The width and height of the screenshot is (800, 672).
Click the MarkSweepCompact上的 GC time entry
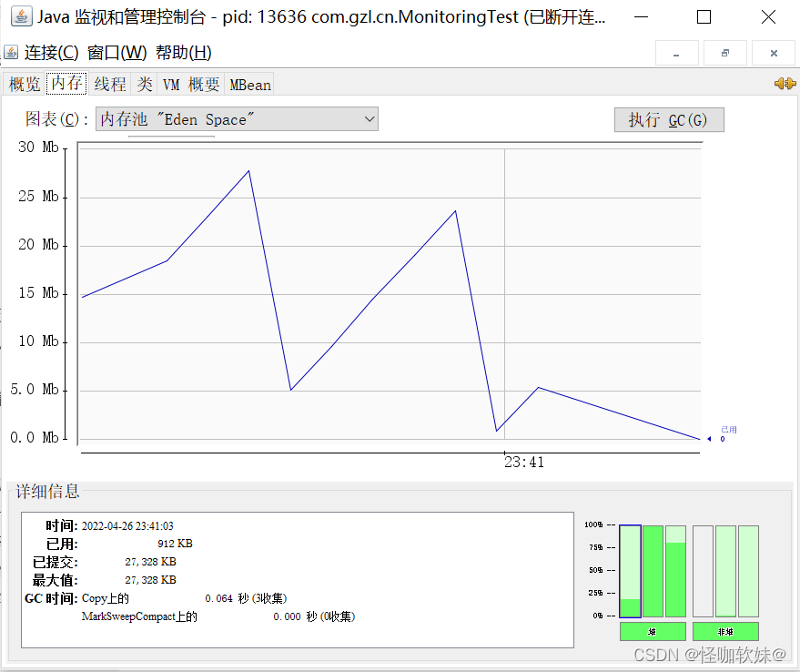[x=218, y=616]
